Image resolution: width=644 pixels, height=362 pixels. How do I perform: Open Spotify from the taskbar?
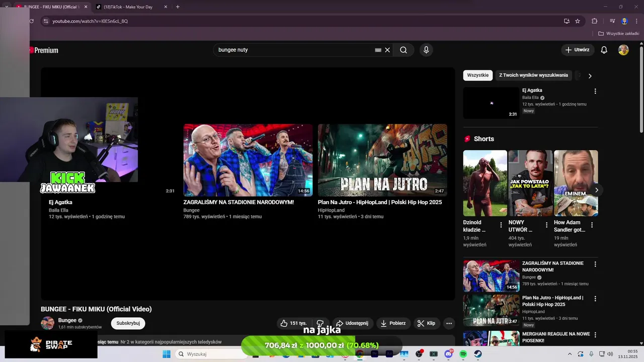pyautogui.click(x=463, y=354)
